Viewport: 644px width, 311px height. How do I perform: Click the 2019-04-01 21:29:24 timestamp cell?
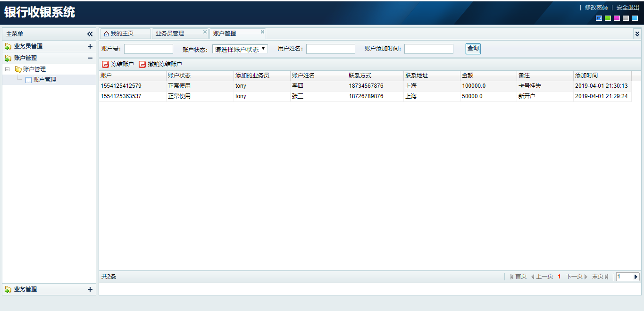(x=602, y=96)
